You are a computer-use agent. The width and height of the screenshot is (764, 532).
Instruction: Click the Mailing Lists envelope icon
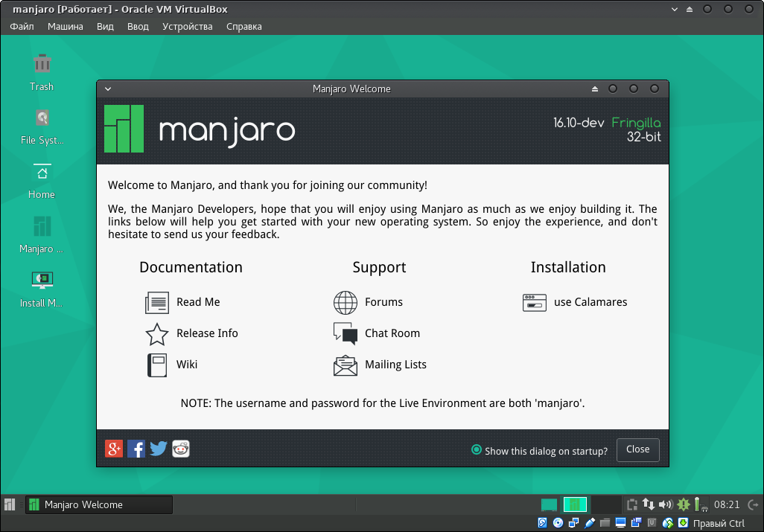pos(346,365)
